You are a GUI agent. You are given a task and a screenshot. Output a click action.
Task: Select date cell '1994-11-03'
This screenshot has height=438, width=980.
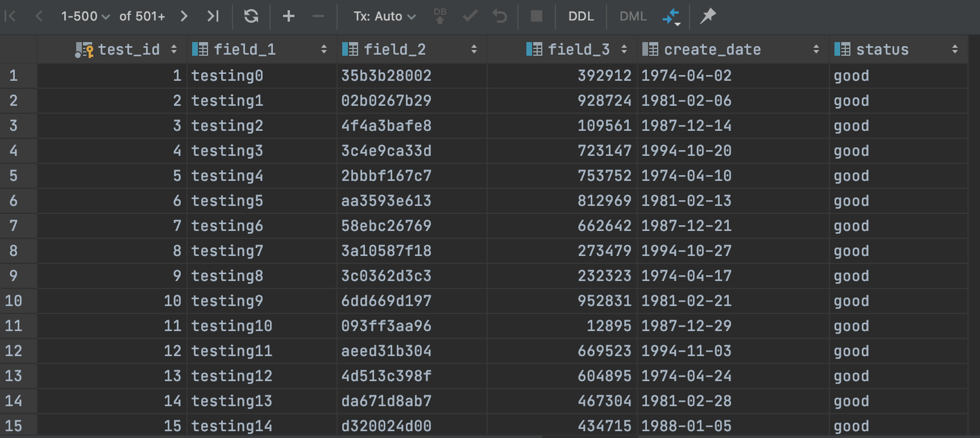tap(733, 351)
